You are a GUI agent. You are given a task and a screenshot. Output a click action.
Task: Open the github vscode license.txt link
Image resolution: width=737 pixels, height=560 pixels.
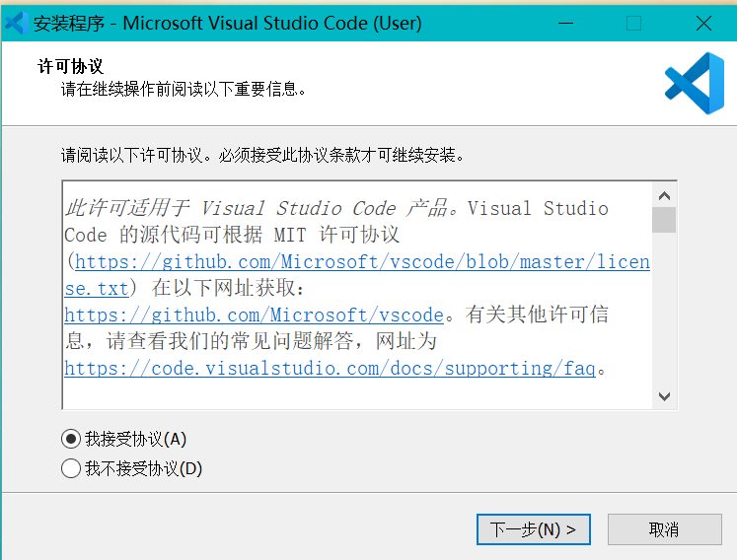362,261
